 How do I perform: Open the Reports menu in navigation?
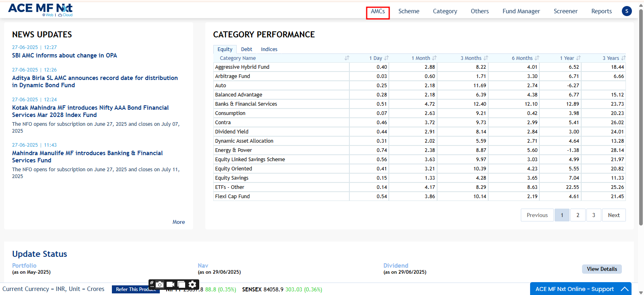[x=601, y=11]
